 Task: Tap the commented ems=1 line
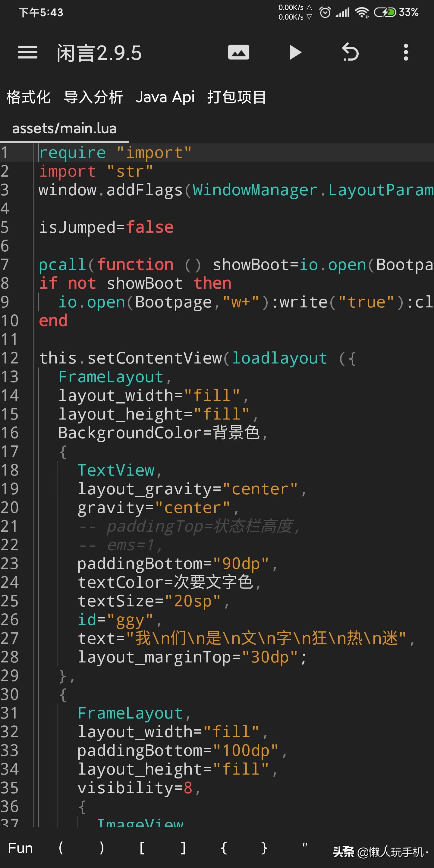tap(120, 545)
